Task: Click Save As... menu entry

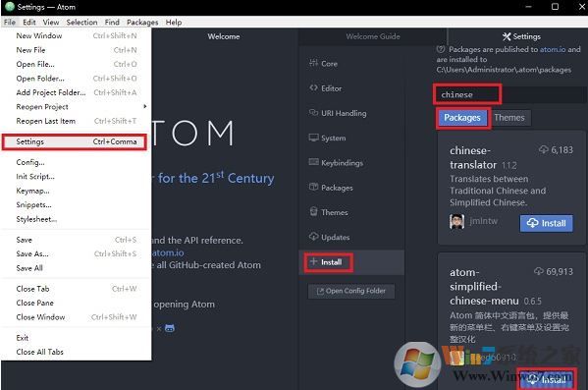Action: click(77, 254)
